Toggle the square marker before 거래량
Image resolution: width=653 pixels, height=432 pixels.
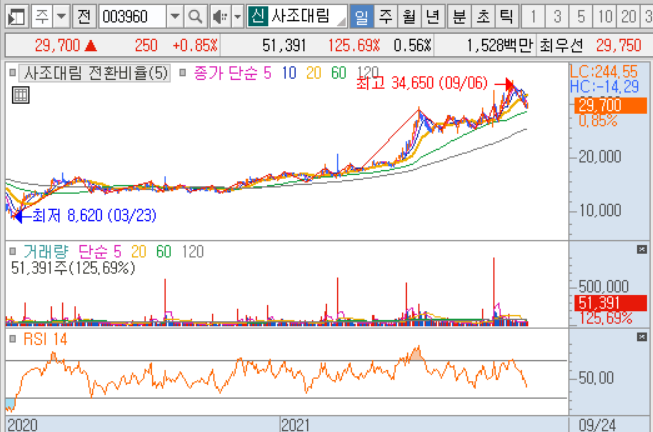click(x=12, y=251)
